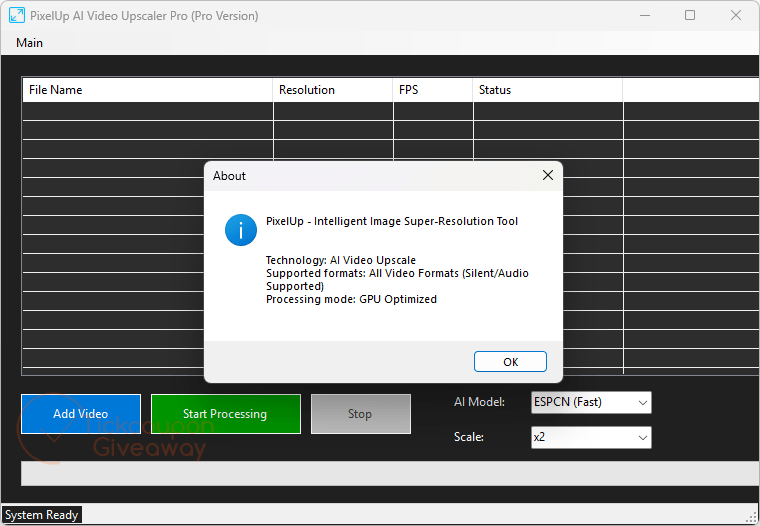Image resolution: width=760 pixels, height=526 pixels.
Task: Close the PixelUp main window
Action: tap(736, 16)
